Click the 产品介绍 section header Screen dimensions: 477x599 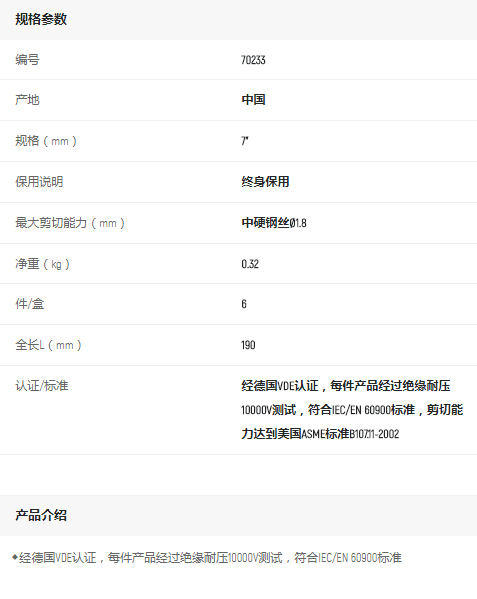point(41,515)
